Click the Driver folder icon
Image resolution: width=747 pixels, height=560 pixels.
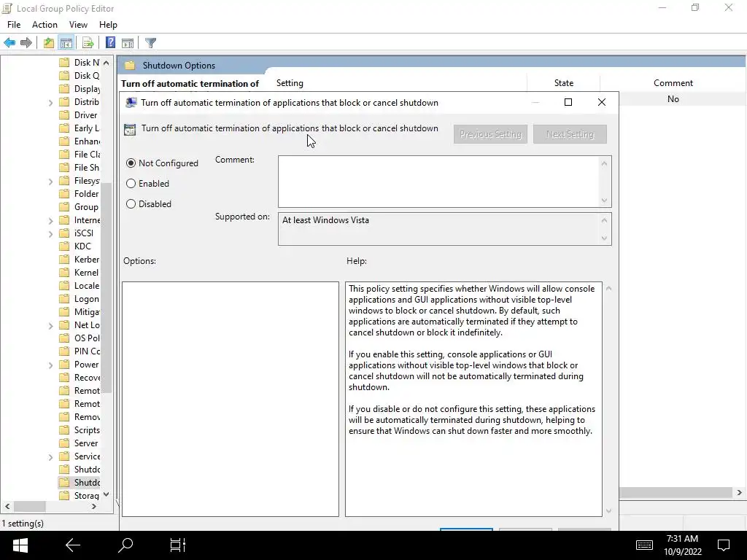click(64, 115)
